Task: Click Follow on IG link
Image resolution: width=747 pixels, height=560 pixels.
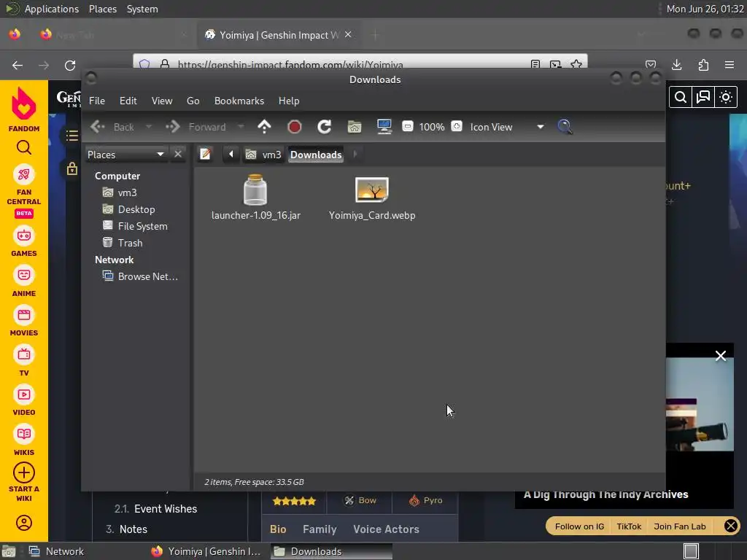Action: click(579, 526)
